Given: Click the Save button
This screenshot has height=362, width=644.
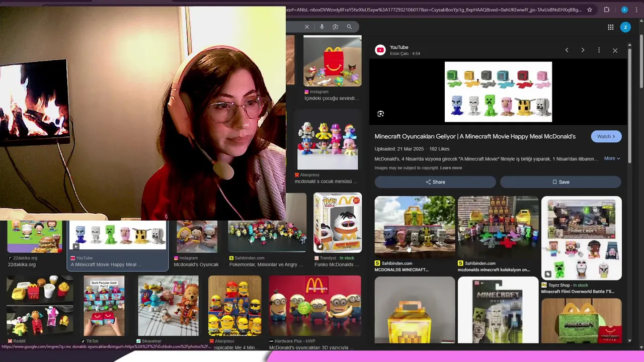Looking at the screenshot, I should (560, 182).
